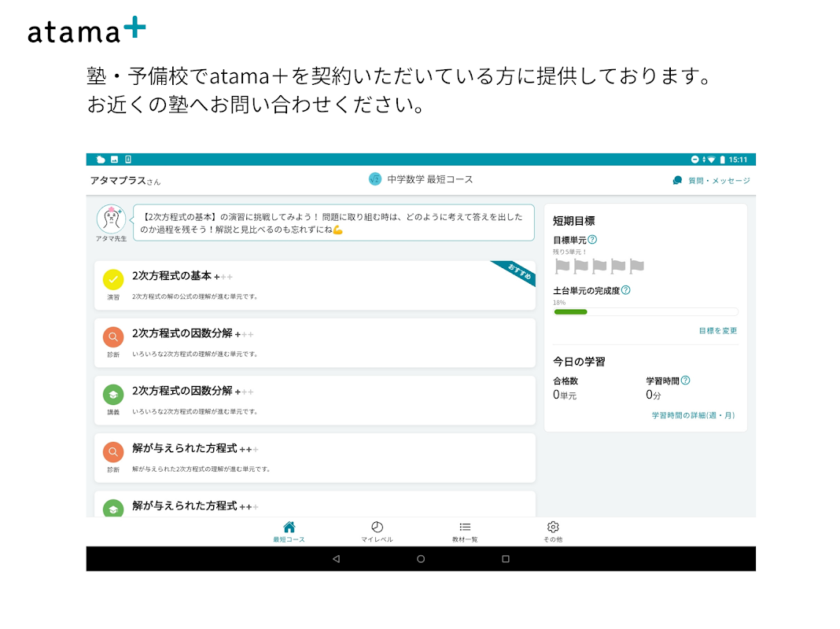This screenshot has width=840, height=629.
Task: Select 中学数学 最短コース title
Action: [x=430, y=179]
